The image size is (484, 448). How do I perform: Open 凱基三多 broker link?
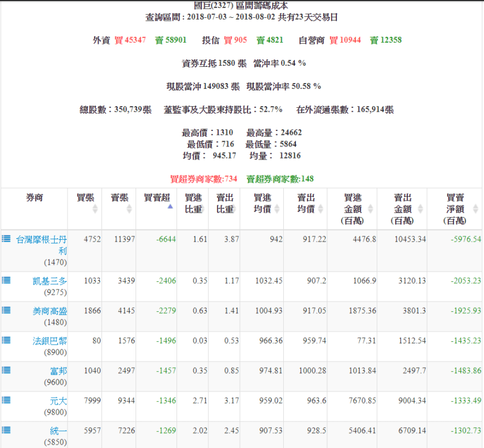[50, 281]
